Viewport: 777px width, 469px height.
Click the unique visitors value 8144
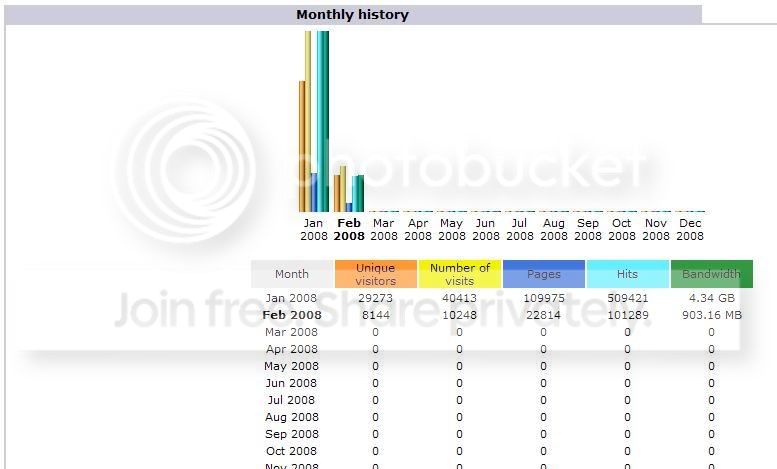pyautogui.click(x=376, y=315)
